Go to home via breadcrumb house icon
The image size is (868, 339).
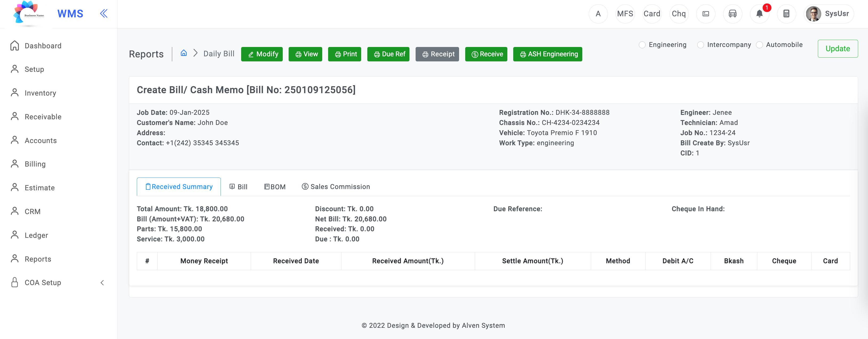(184, 53)
